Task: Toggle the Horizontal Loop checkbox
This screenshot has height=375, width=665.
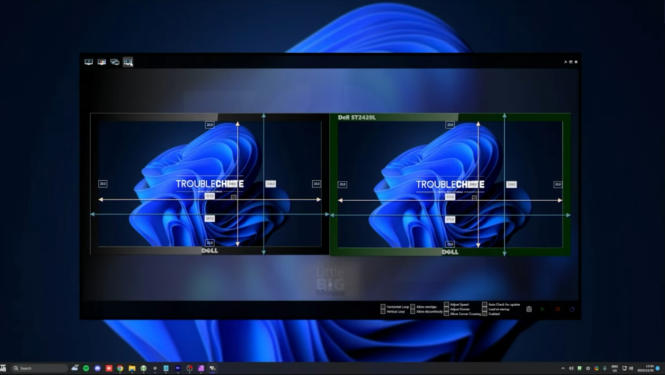Action: click(383, 306)
